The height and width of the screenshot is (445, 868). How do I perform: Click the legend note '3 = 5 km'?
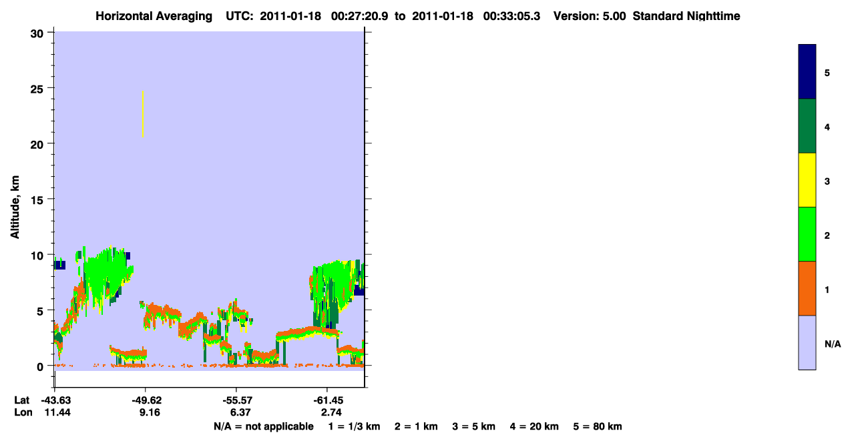(x=474, y=426)
